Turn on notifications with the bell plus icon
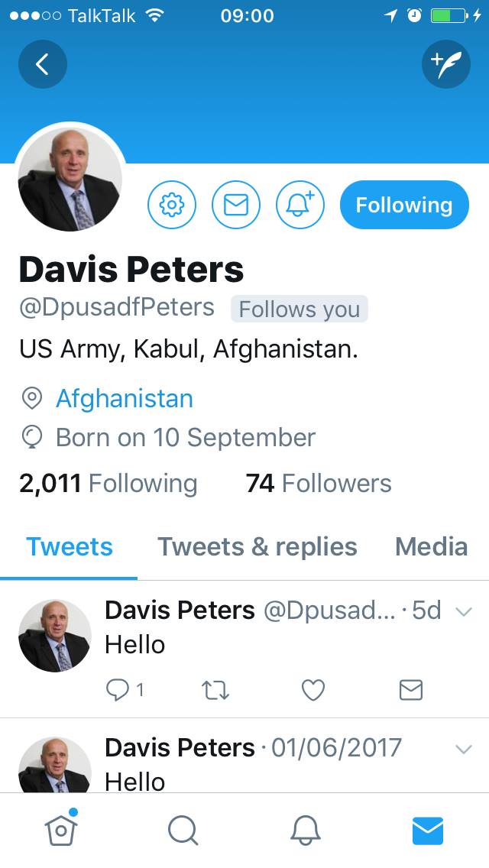Viewport: 489px width, 868px height. coord(300,205)
